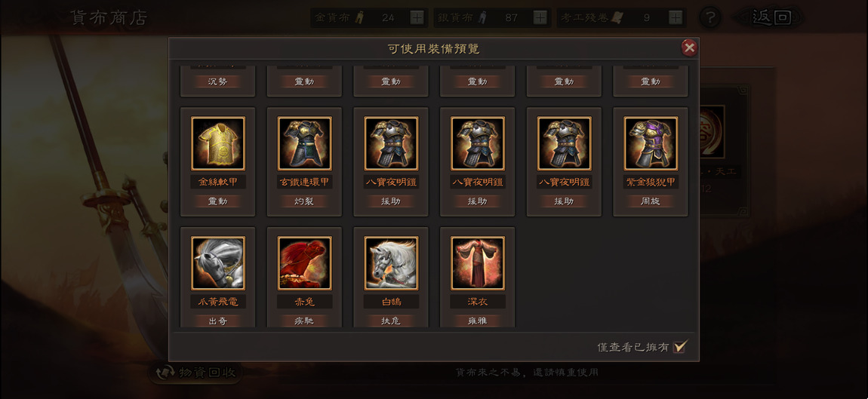Add more 銀貨布 with plus button
The image size is (868, 399).
pos(540,17)
